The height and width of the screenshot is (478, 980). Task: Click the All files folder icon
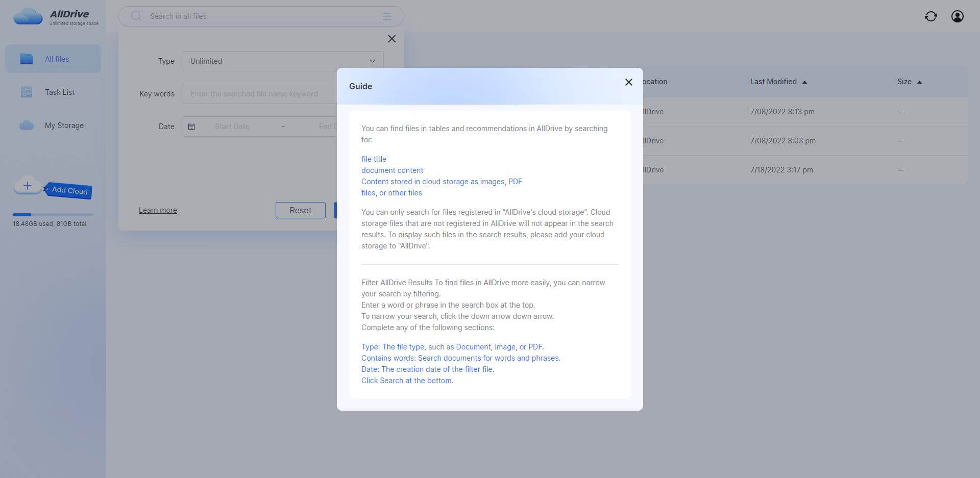[27, 59]
